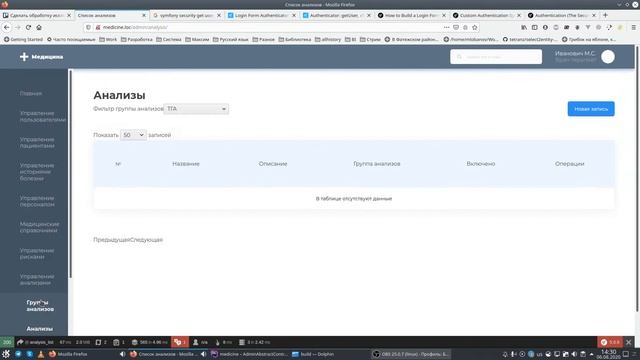This screenshot has height=360, width=640.
Task: Open the browser home page
Action: point(39,27)
